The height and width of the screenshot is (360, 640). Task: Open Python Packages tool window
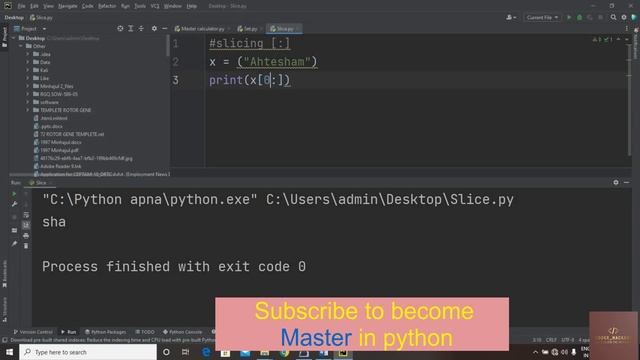click(x=105, y=332)
